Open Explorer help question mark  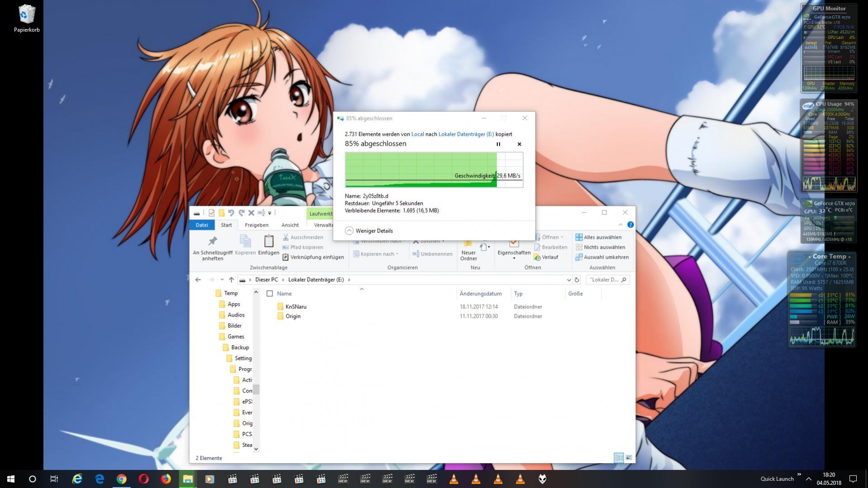pyautogui.click(x=630, y=225)
